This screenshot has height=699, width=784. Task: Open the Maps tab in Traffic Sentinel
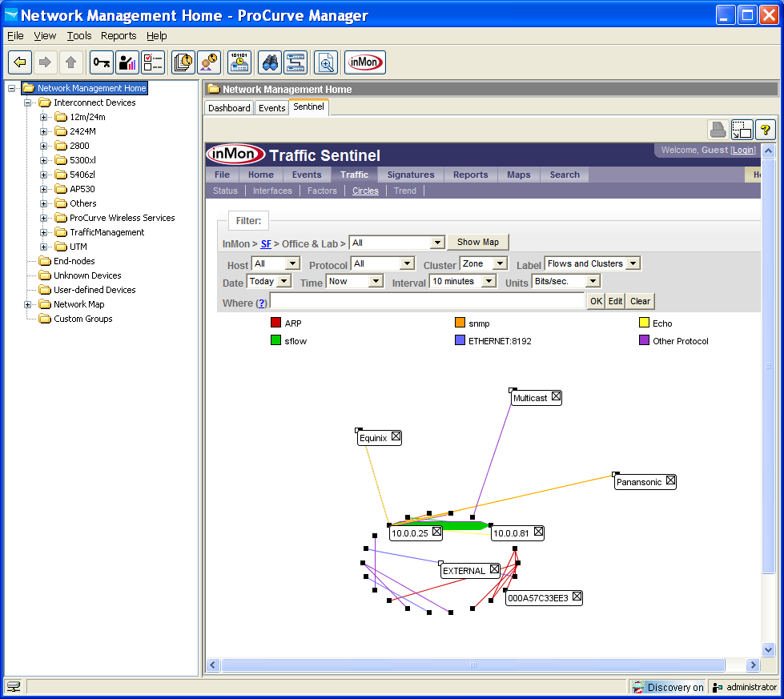click(x=518, y=175)
